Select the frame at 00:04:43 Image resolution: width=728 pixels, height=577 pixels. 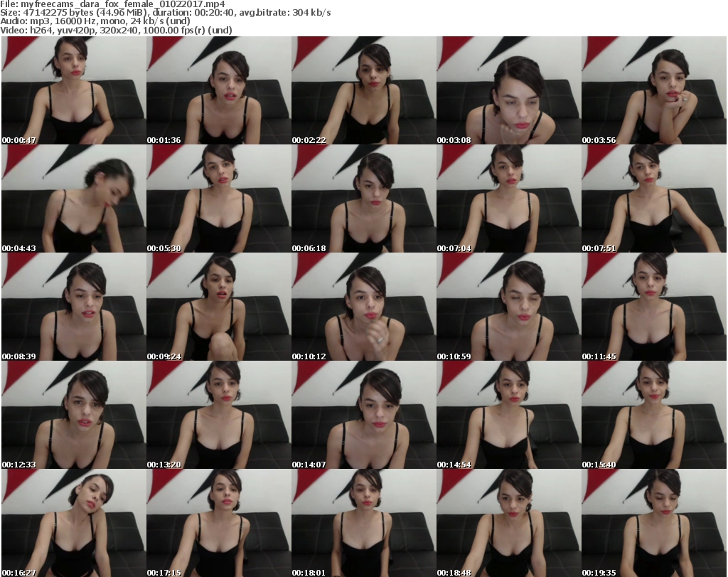tap(74, 198)
